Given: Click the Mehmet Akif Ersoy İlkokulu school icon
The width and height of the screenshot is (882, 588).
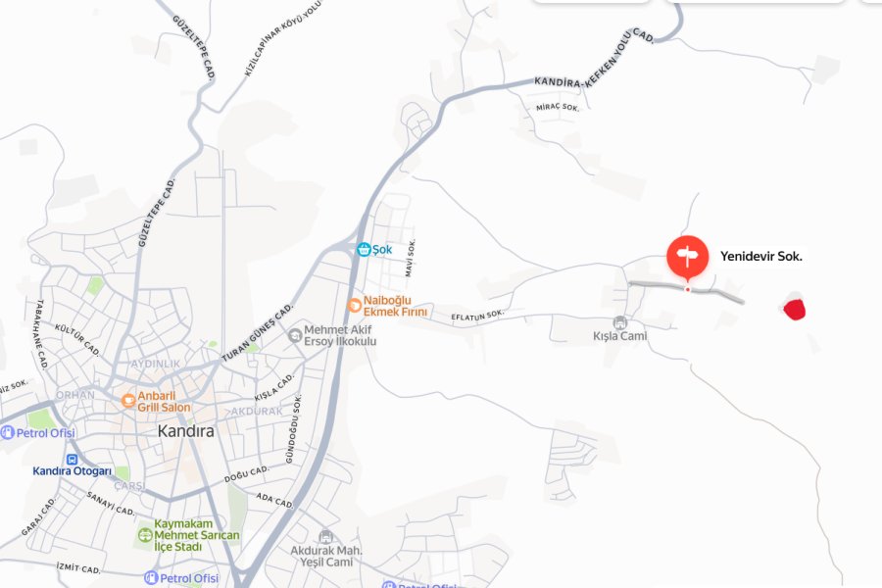Looking at the screenshot, I should coord(295,335).
